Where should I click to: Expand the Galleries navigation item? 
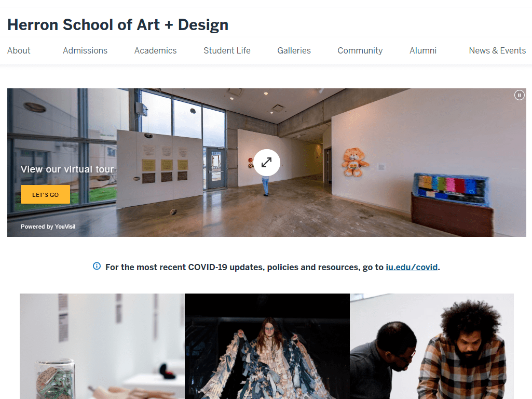point(294,50)
